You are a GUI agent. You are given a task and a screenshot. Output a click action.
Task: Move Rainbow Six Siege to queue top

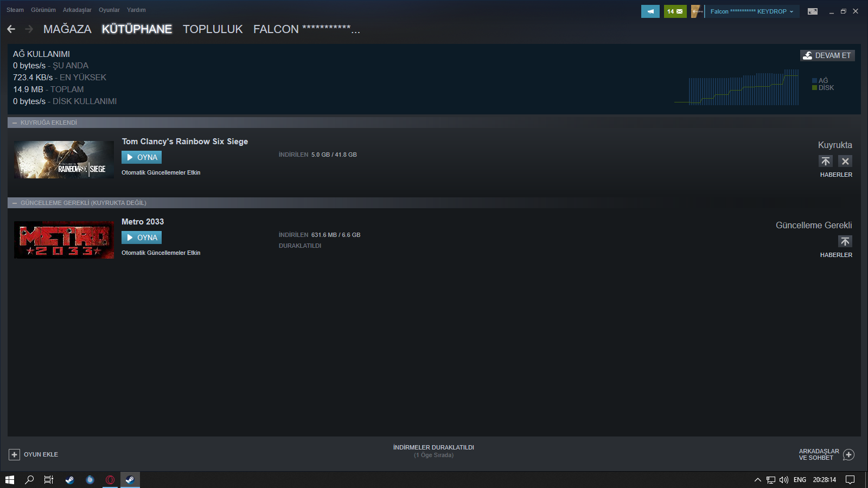pos(826,161)
